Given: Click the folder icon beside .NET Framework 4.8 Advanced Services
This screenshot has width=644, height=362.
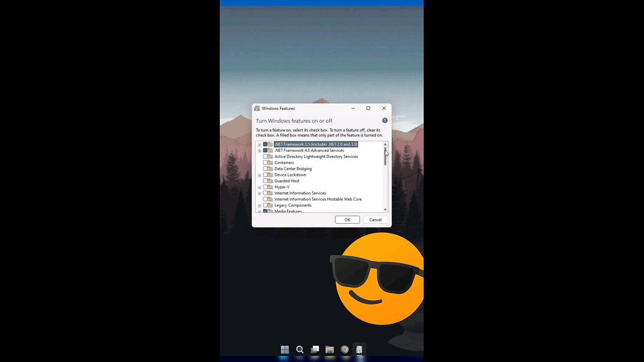Looking at the screenshot, I should 271,150.
